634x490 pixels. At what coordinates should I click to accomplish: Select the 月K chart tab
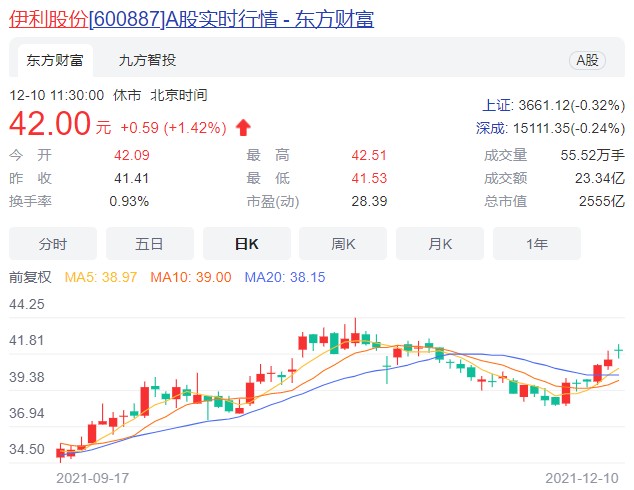440,244
